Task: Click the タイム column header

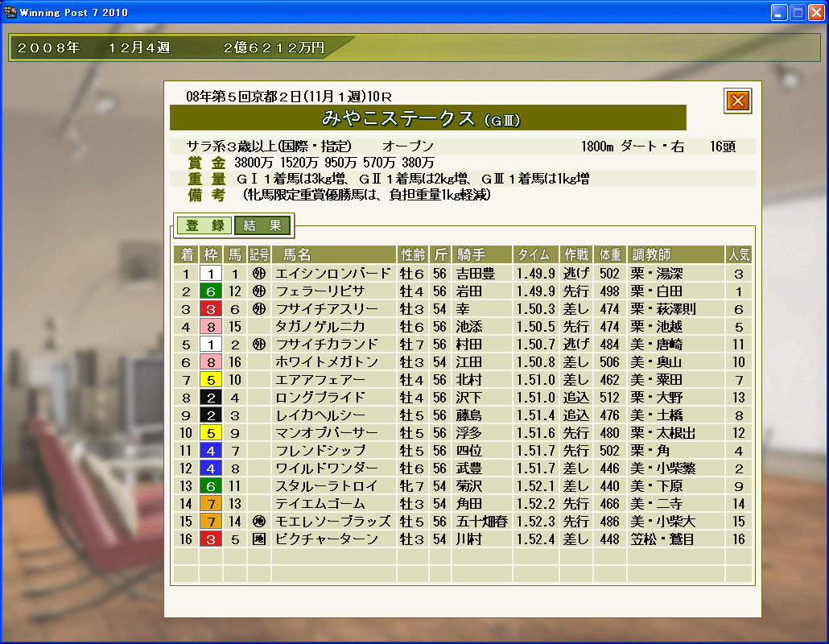Action: click(534, 255)
